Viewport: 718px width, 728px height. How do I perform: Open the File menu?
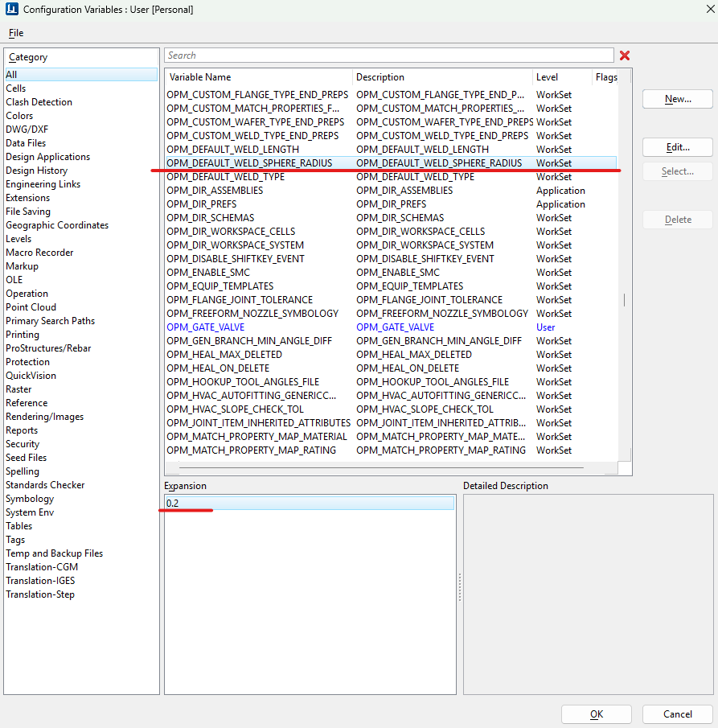tap(16, 33)
